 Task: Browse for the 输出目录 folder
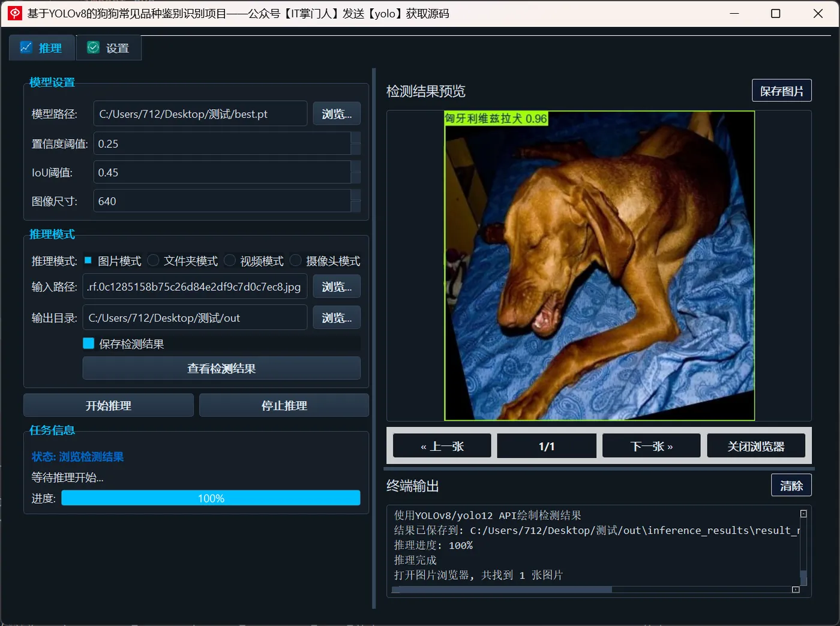click(x=337, y=318)
